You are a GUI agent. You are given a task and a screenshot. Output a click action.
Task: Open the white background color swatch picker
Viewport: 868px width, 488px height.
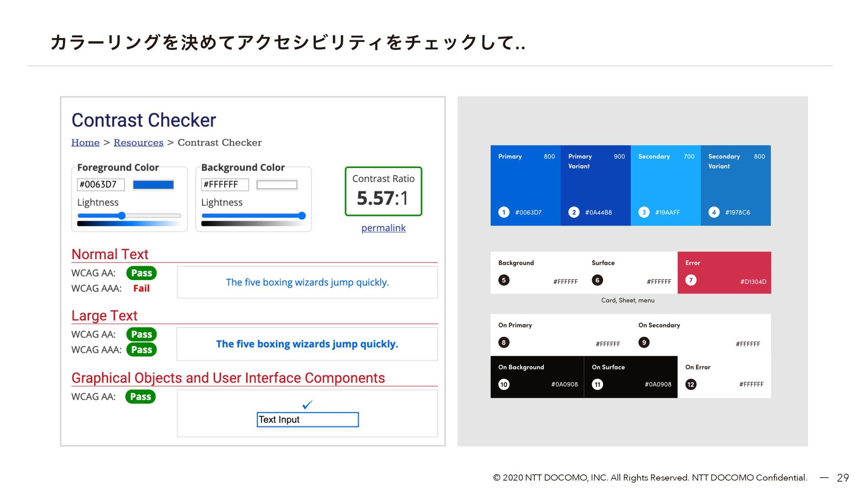[277, 185]
